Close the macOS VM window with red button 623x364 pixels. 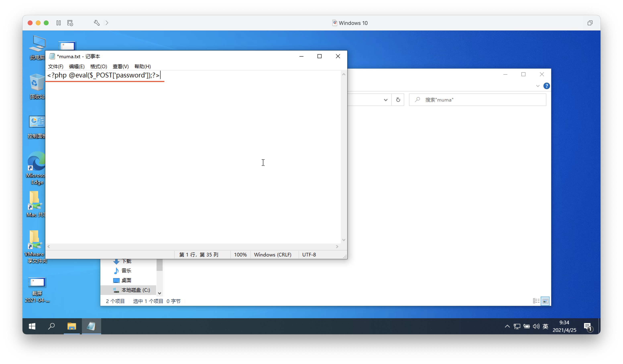point(30,23)
